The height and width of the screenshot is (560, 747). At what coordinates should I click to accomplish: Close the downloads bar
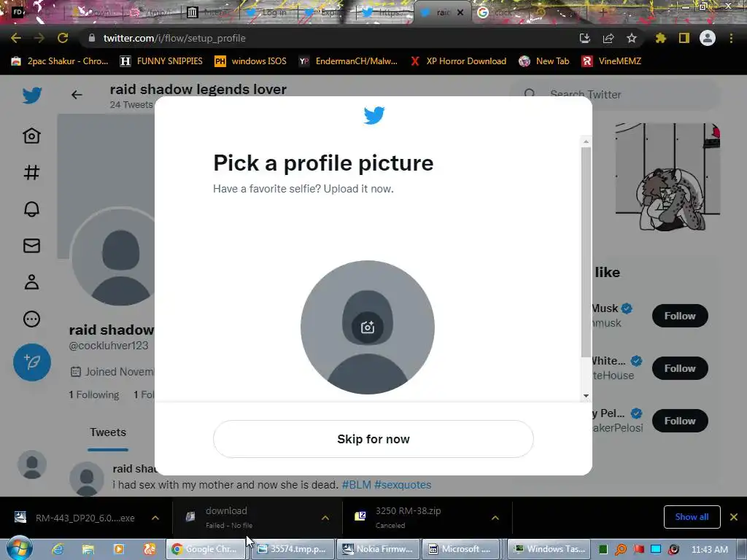point(734,517)
